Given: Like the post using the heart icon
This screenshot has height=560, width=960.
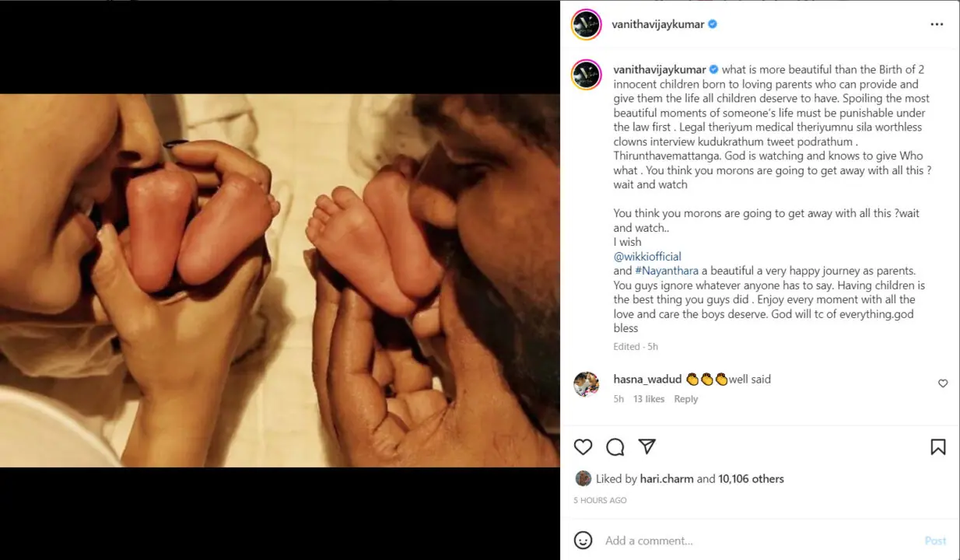Looking at the screenshot, I should pos(583,447).
